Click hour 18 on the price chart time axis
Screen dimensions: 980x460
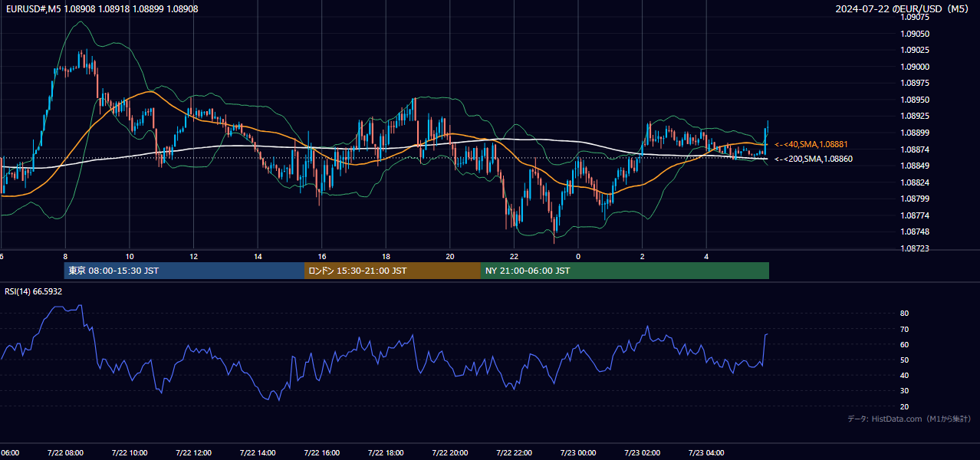coord(386,257)
